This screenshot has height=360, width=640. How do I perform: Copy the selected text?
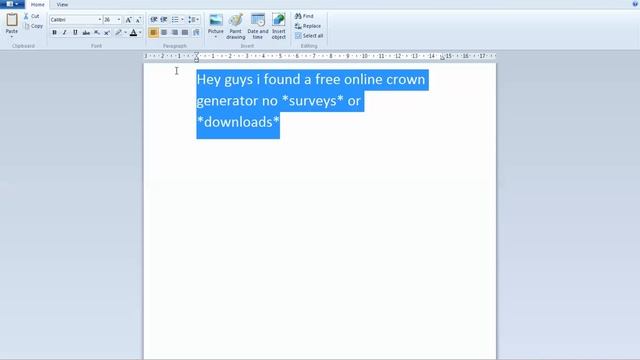pyautogui.click(x=33, y=26)
